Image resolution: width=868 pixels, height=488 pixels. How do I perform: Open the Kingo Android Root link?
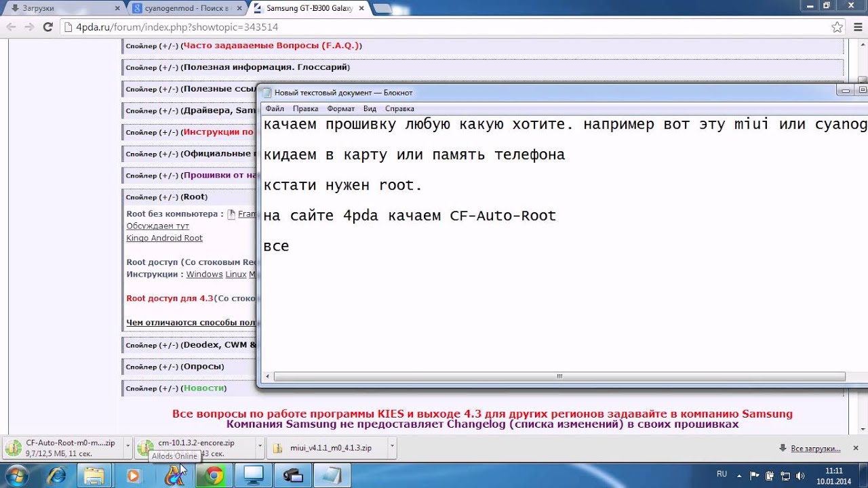point(164,238)
